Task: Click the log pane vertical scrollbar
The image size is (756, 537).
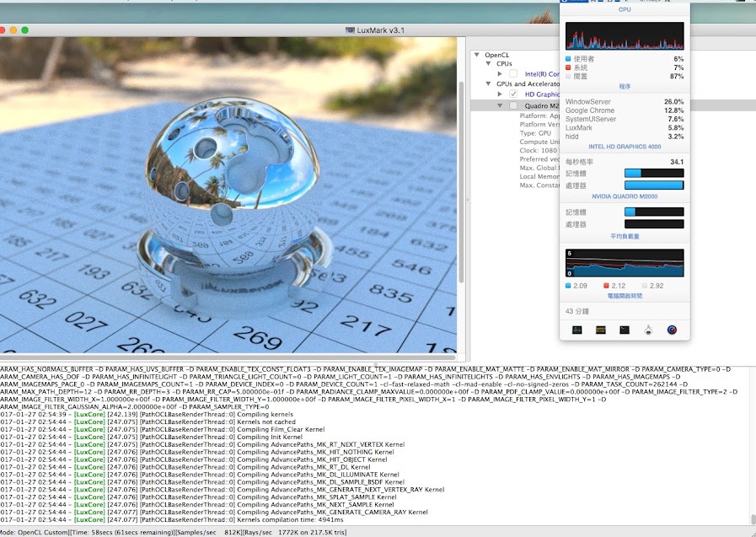Action: pyautogui.click(x=753, y=519)
